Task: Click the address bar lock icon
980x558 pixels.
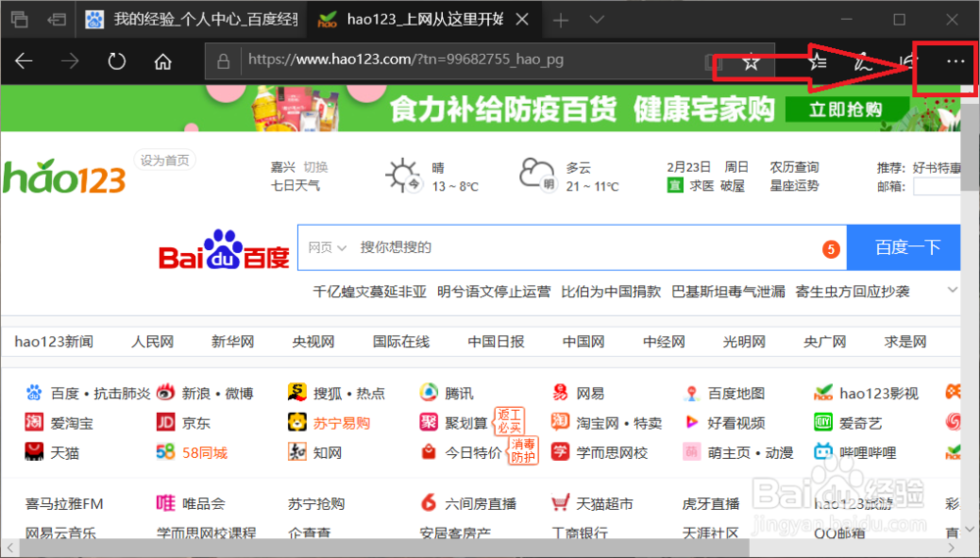Action: [223, 62]
